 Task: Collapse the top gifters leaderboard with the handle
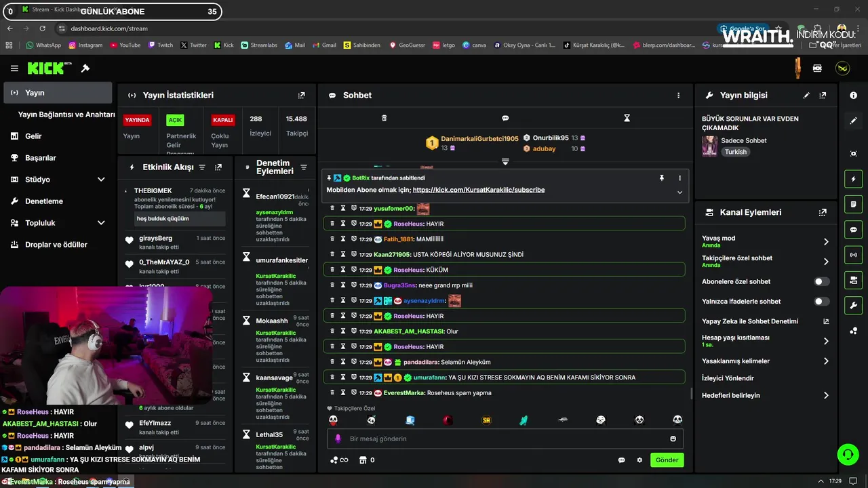point(505,161)
